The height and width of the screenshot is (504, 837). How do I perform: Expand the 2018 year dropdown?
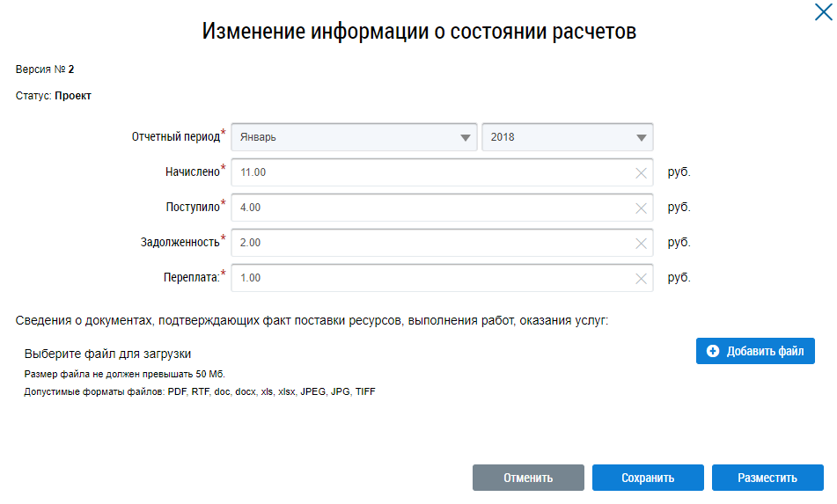click(567, 137)
